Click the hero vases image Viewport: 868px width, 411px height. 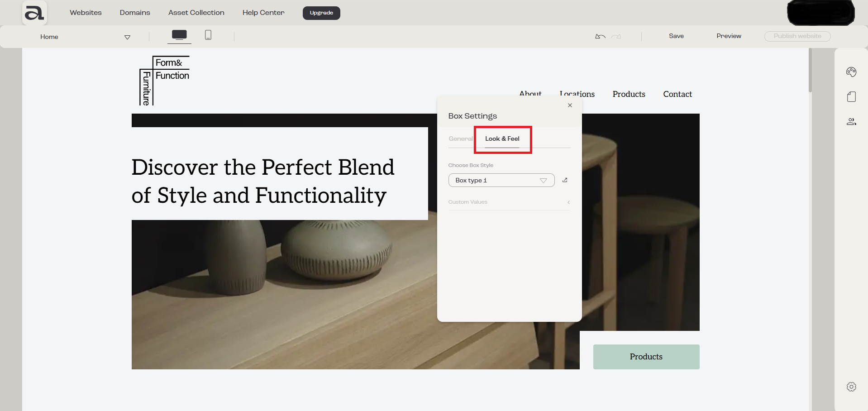click(284, 294)
